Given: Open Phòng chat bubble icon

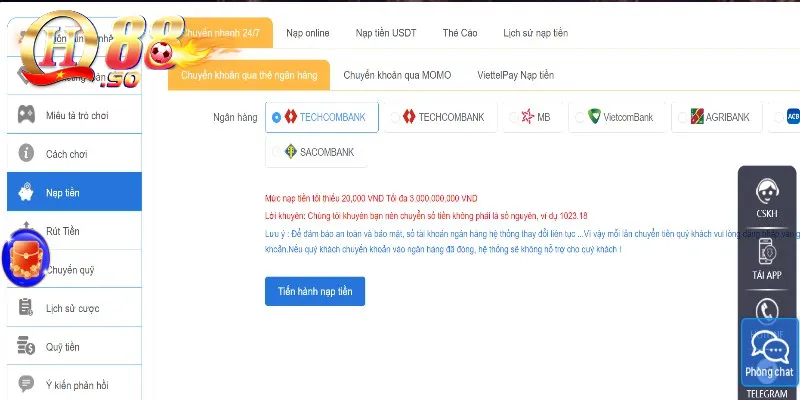Looking at the screenshot, I should pos(769,349).
